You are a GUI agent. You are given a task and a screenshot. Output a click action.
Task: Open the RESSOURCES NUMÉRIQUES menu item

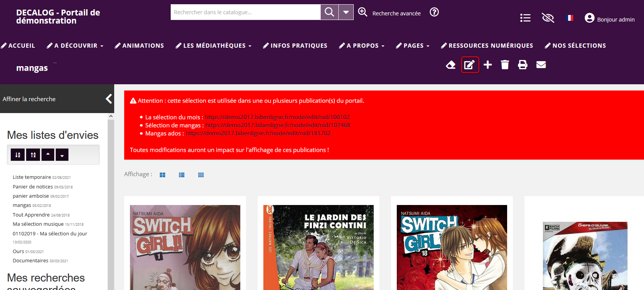tap(491, 45)
